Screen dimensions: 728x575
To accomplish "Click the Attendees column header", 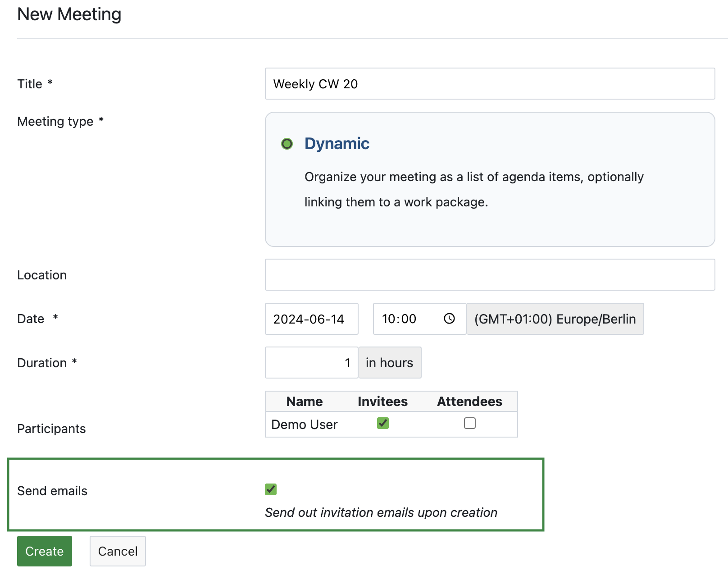I will 469,401.
